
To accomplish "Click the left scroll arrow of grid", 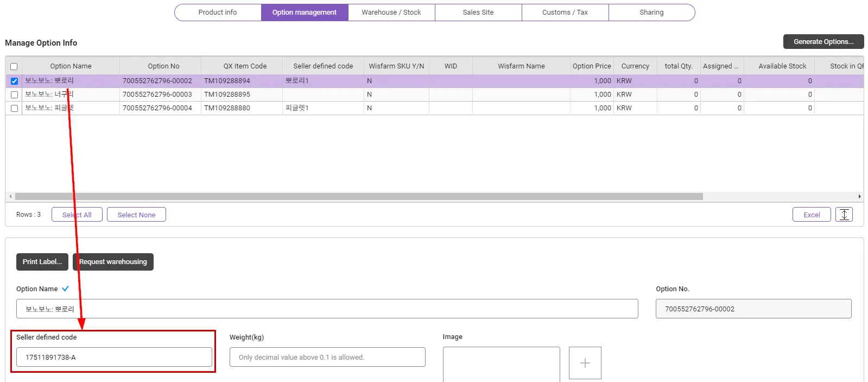I will (10, 197).
